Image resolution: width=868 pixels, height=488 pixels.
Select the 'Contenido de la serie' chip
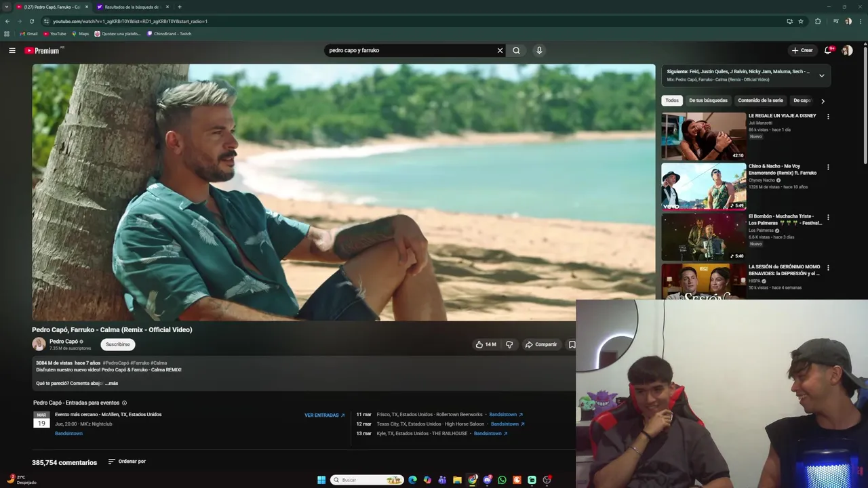coord(760,100)
